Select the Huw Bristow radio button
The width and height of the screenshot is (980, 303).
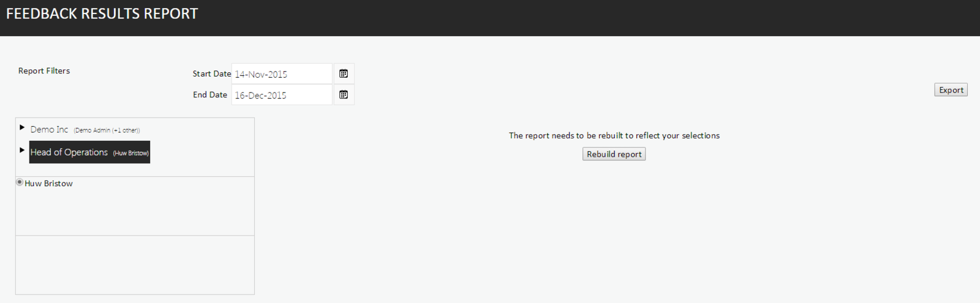[20, 182]
